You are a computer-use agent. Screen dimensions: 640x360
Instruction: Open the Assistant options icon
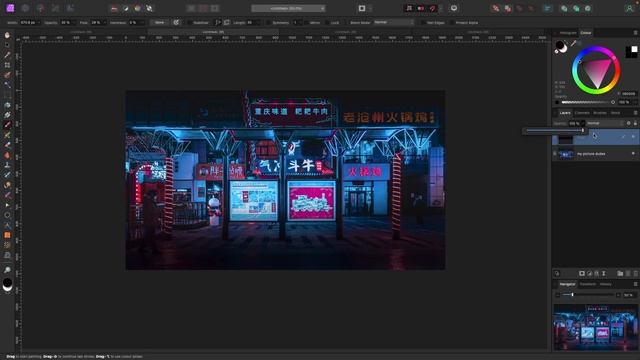pyautogui.click(x=454, y=8)
